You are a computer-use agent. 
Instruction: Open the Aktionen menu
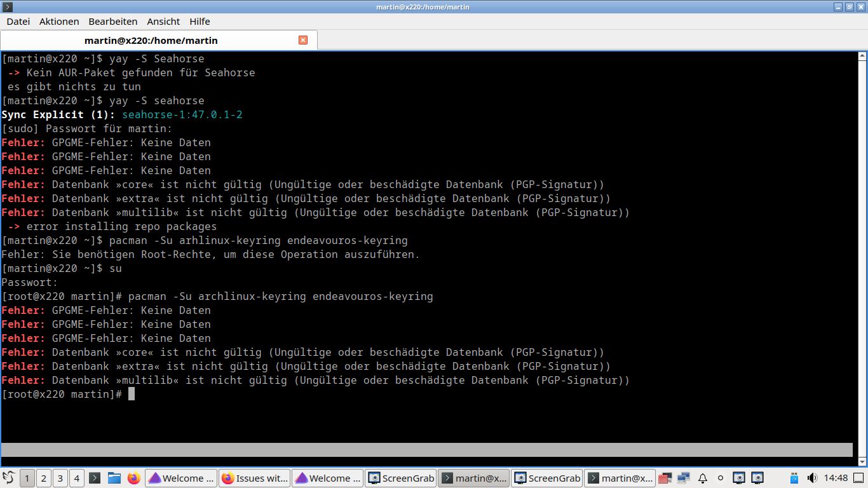click(59, 22)
